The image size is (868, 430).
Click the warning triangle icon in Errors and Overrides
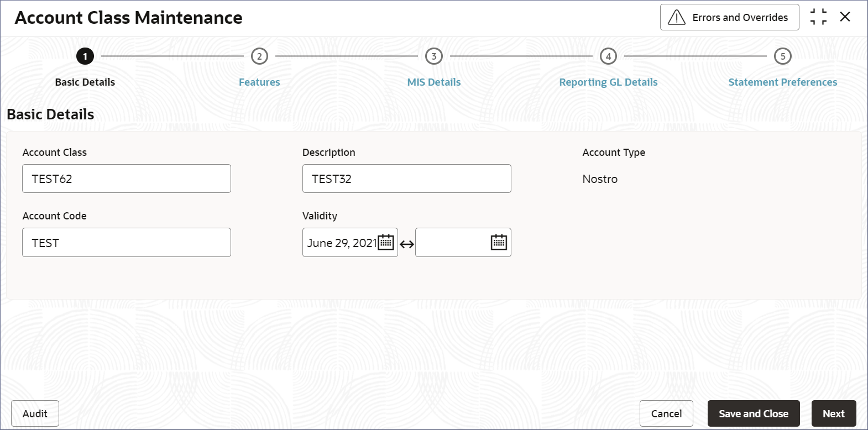click(x=677, y=17)
